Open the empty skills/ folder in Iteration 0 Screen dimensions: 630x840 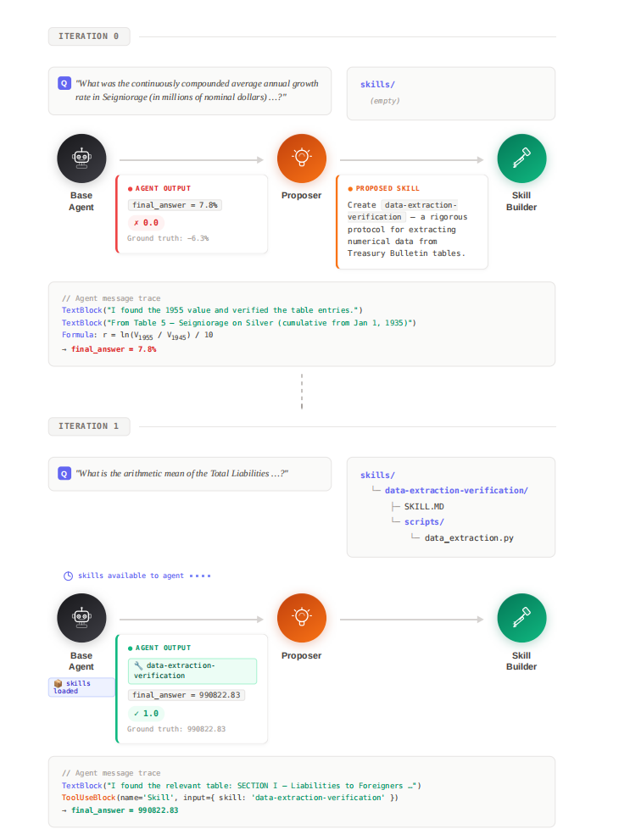[x=377, y=85]
